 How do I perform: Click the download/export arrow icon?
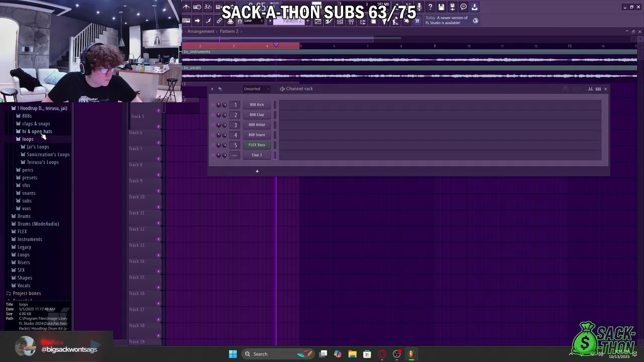tap(474, 7)
